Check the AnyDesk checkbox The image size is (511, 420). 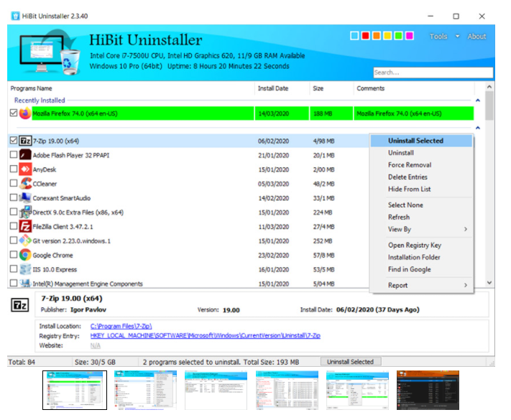point(14,169)
